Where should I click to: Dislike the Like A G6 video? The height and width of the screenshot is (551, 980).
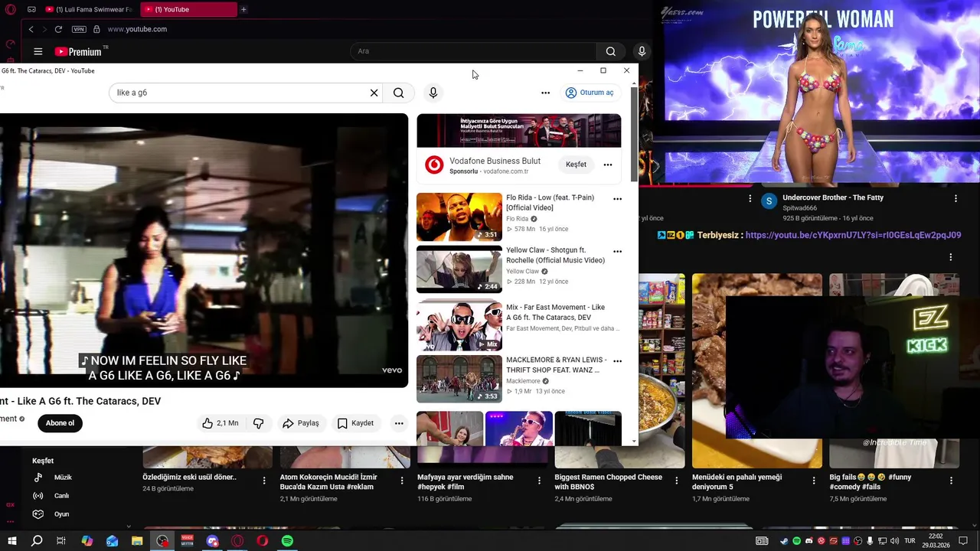258,423
